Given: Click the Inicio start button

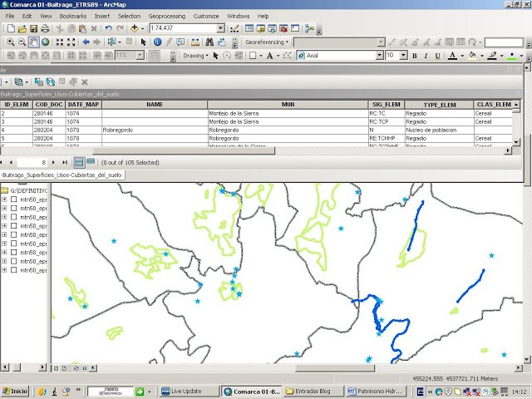Looking at the screenshot, I should [x=15, y=391].
